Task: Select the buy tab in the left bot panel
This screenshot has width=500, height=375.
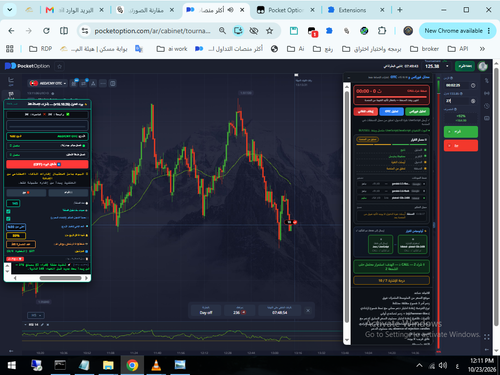Action: point(68,193)
